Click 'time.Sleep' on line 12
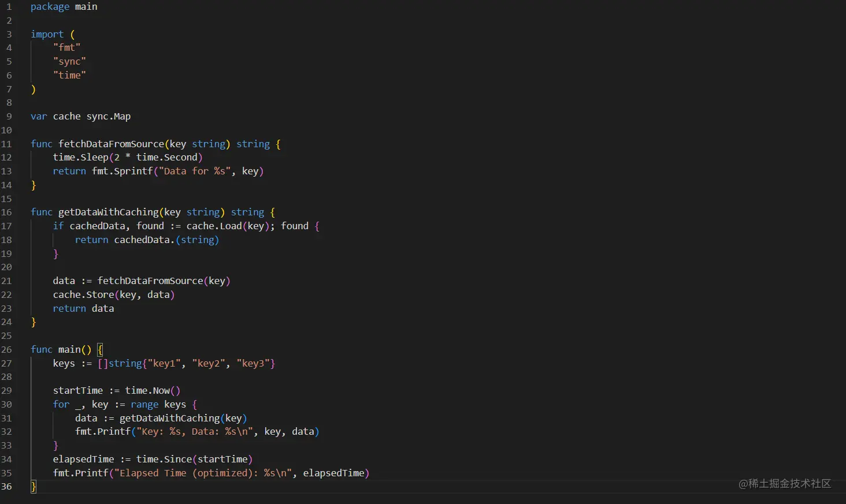Screen dimensions: 846x504 [x=80, y=158]
